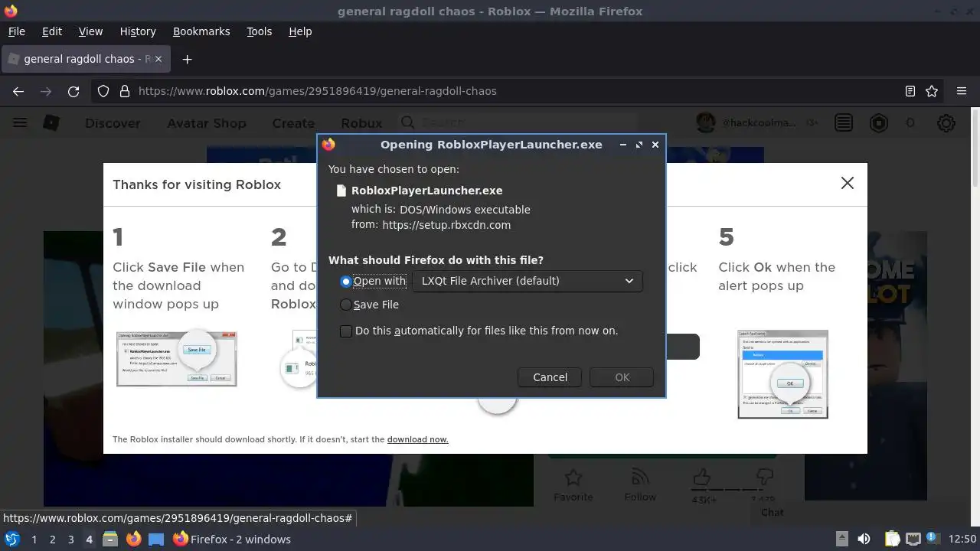Click the update notifier tray icon
This screenshot has height=551, width=980.
(933, 540)
